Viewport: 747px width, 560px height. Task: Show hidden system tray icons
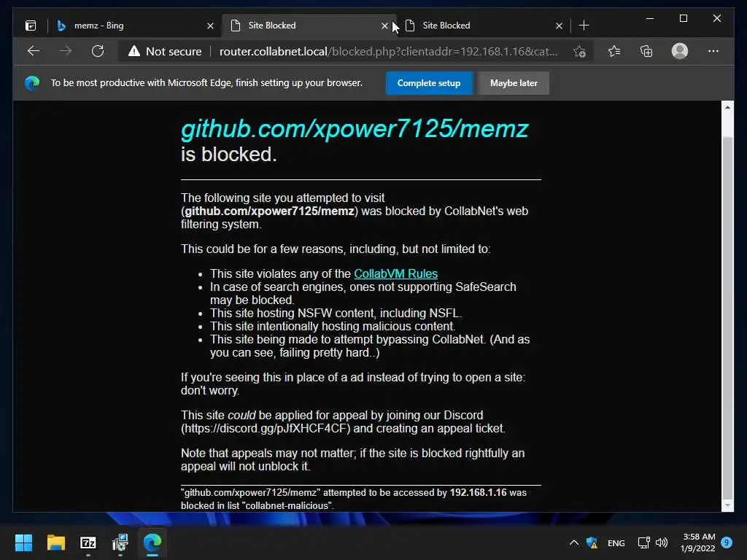pyautogui.click(x=574, y=542)
